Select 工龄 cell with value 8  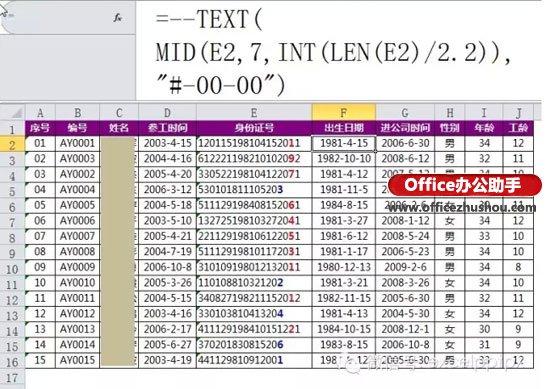(x=518, y=267)
